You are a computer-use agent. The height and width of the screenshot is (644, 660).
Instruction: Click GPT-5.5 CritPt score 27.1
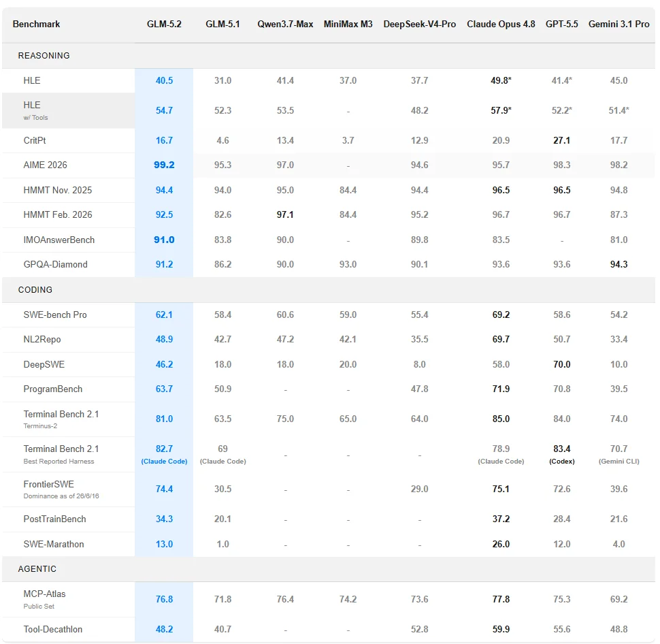click(561, 140)
